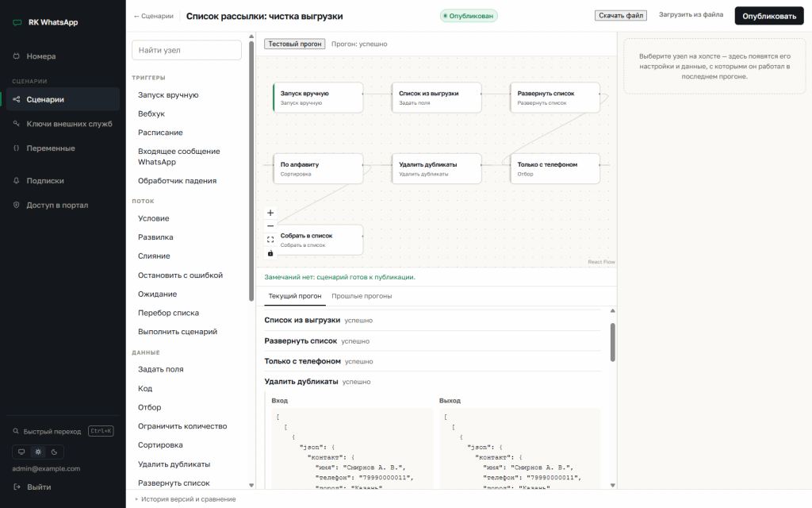Click the Скачать файл button
812x508 pixels.
pos(620,16)
